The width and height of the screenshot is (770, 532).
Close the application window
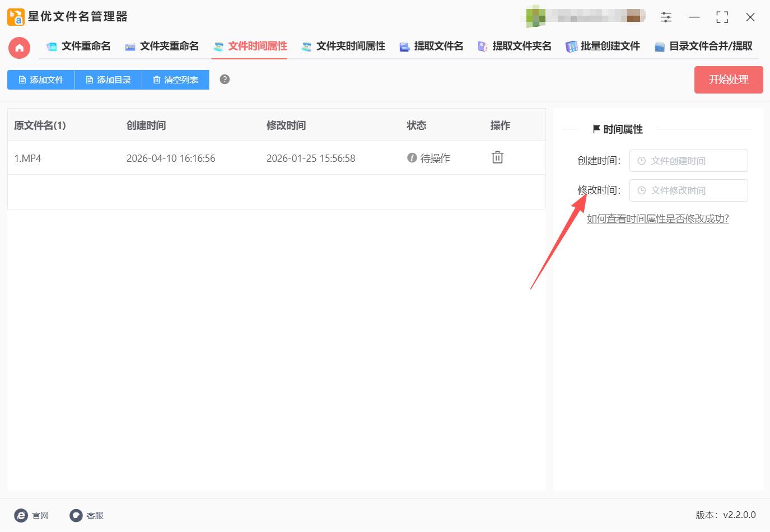[x=750, y=17]
